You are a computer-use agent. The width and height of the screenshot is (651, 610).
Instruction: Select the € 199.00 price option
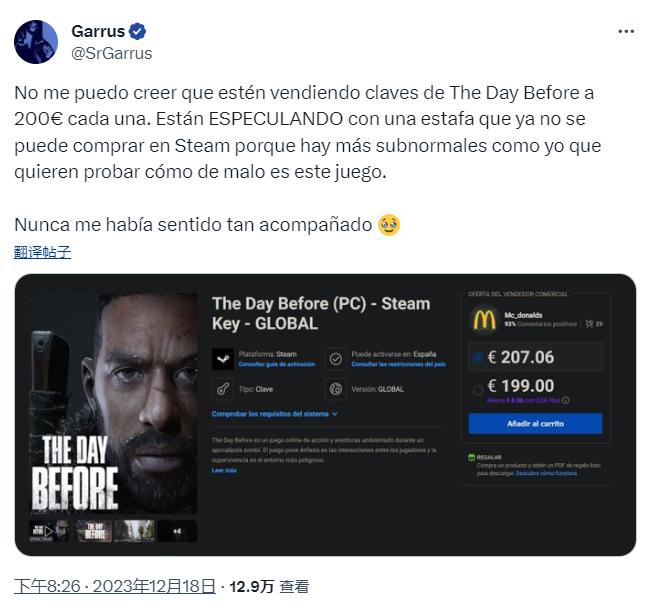coord(478,390)
